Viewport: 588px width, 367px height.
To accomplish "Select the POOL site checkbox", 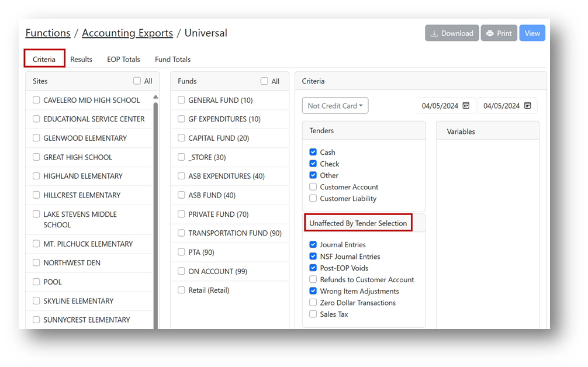I will 36,282.
